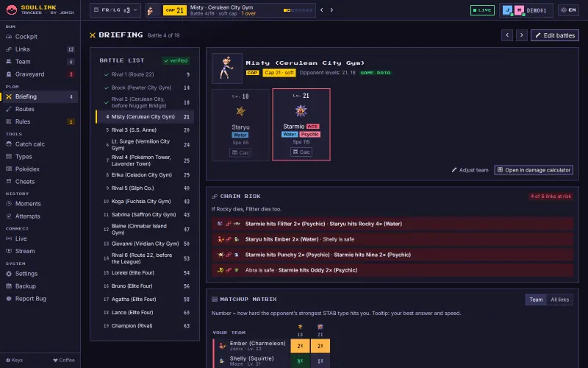
Task: Select Rival 2 (Cerulean City) battle
Action: (145, 102)
